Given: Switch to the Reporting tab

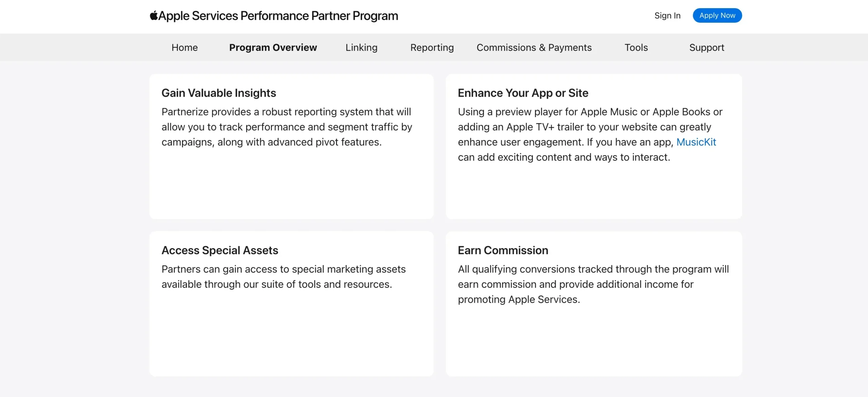Looking at the screenshot, I should click(432, 48).
